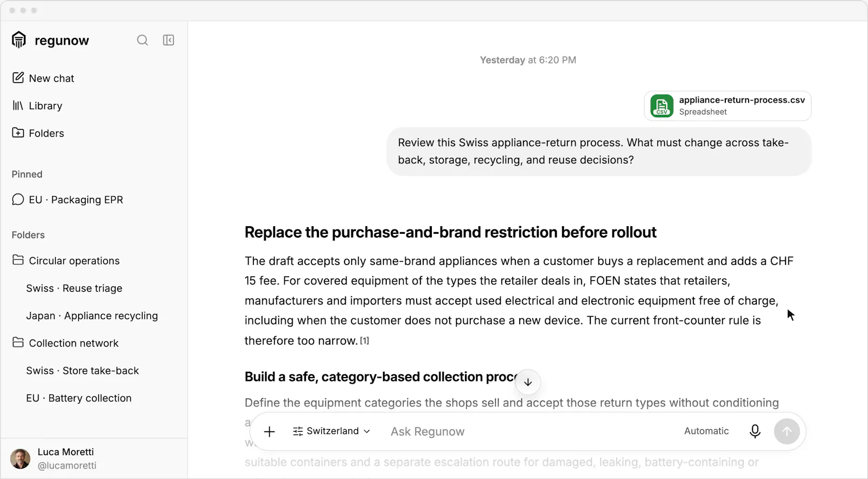Image resolution: width=868 pixels, height=479 pixels.
Task: Click the regunow wordmark
Action: (62, 41)
